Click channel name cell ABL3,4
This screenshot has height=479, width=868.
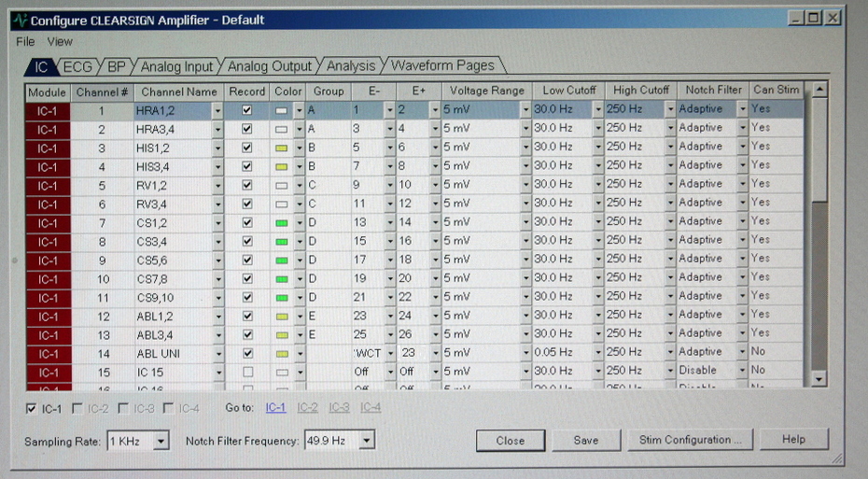point(173,335)
